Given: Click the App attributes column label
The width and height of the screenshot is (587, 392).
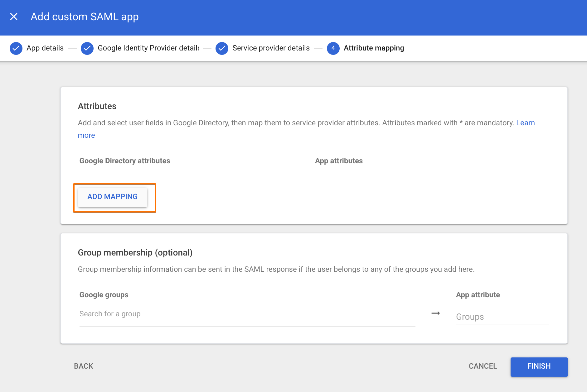Looking at the screenshot, I should (339, 161).
